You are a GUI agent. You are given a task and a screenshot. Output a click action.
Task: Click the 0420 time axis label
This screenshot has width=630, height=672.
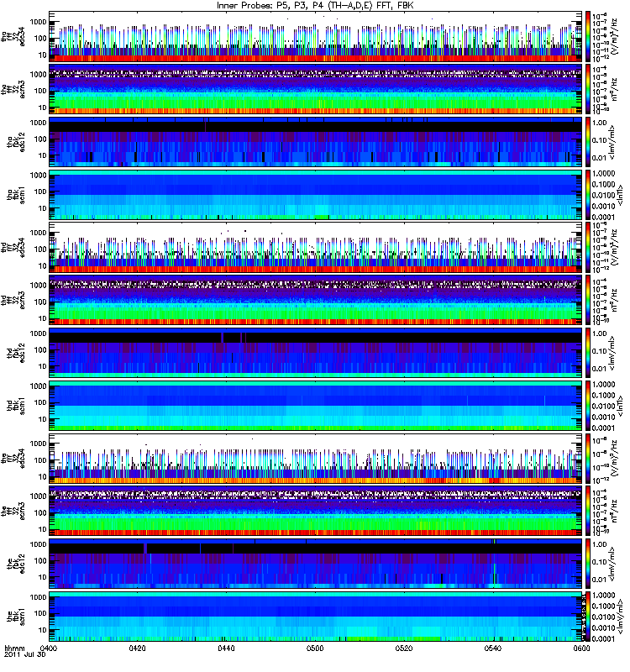[x=137, y=648]
